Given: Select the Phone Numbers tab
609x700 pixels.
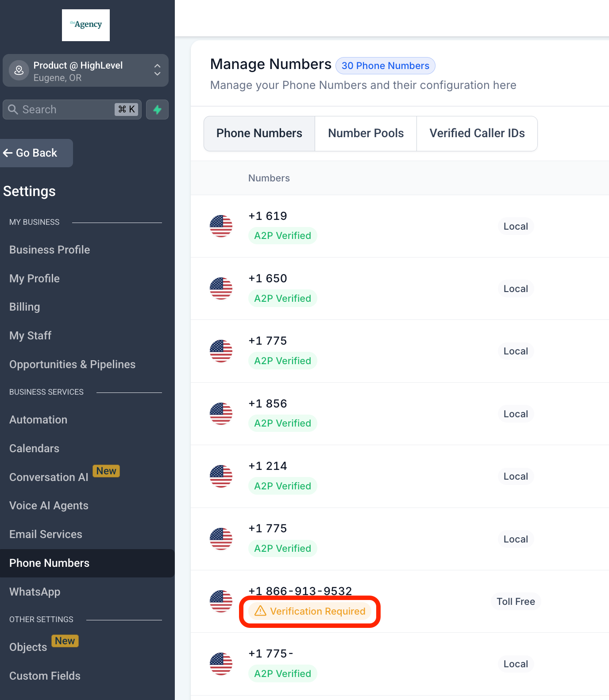Looking at the screenshot, I should pyautogui.click(x=259, y=134).
